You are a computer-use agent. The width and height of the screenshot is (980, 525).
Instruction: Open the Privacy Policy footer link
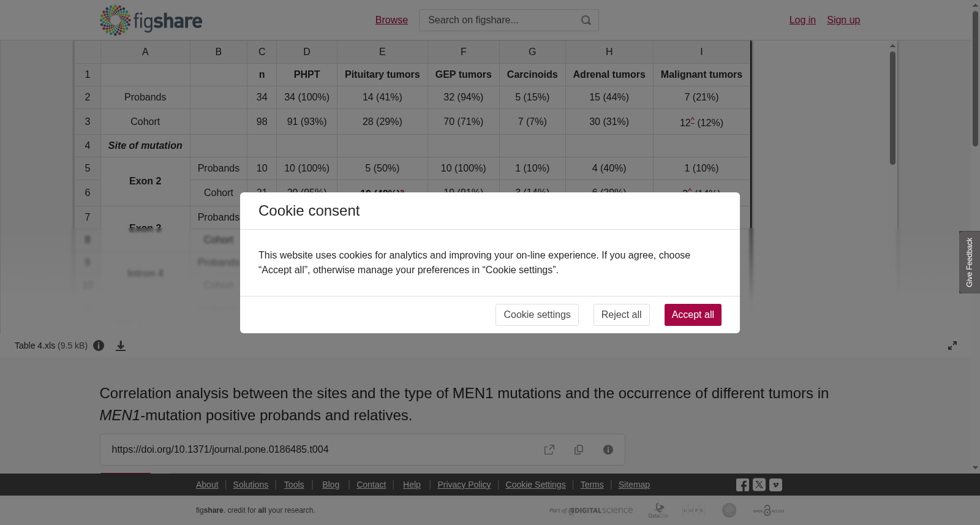coord(464,485)
